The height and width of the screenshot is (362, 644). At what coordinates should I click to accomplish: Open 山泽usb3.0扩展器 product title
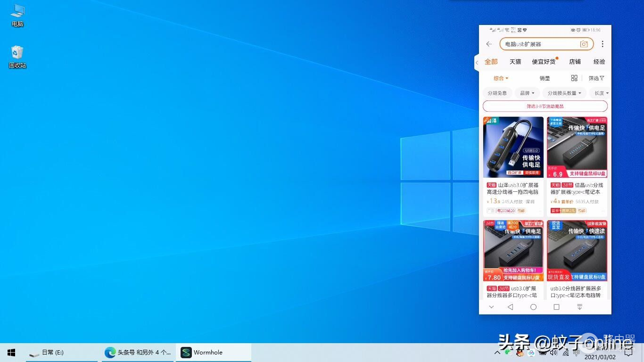point(513,189)
